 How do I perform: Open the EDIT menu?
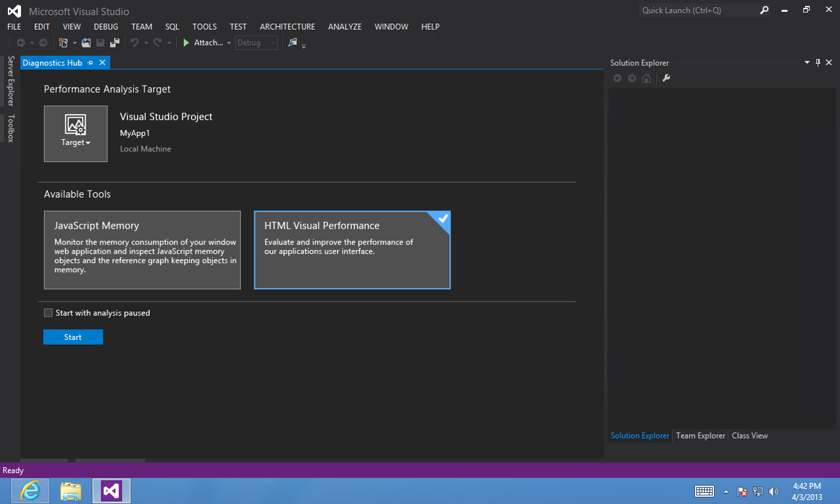click(x=42, y=27)
